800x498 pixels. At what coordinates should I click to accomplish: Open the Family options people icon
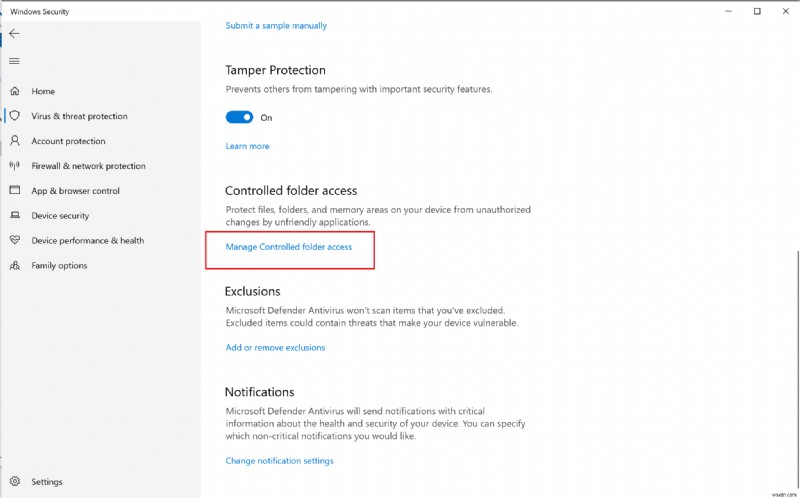(14, 266)
